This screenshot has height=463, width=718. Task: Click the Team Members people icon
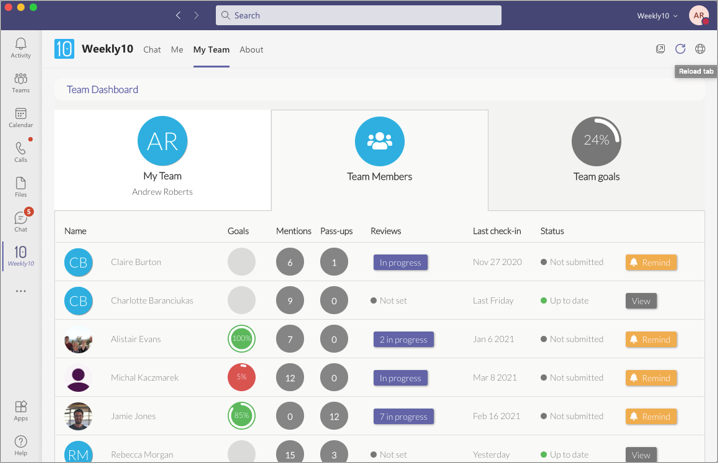pos(380,141)
